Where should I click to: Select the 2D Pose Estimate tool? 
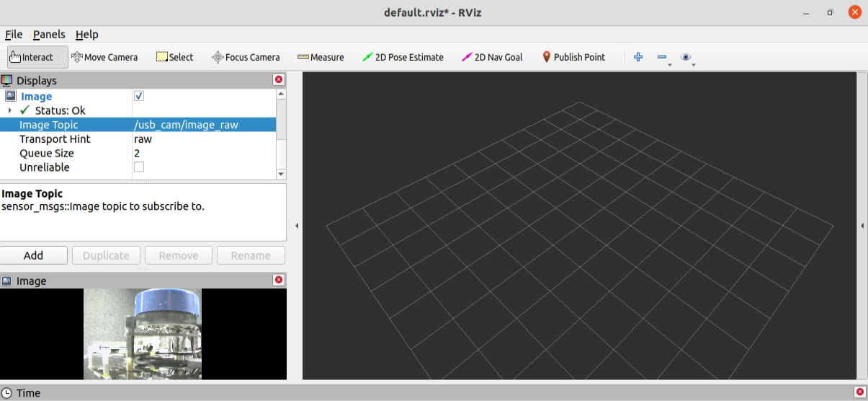(x=403, y=57)
